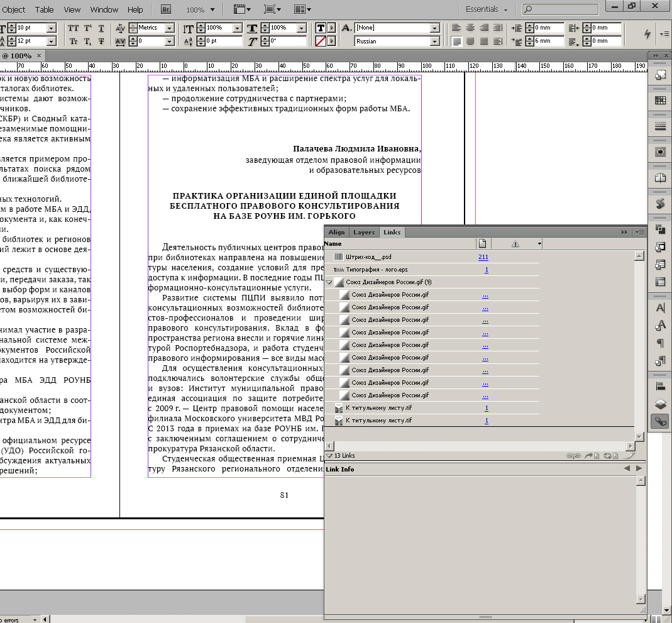Open Table menu
Screen dimensions: 672x623
click(x=44, y=9)
